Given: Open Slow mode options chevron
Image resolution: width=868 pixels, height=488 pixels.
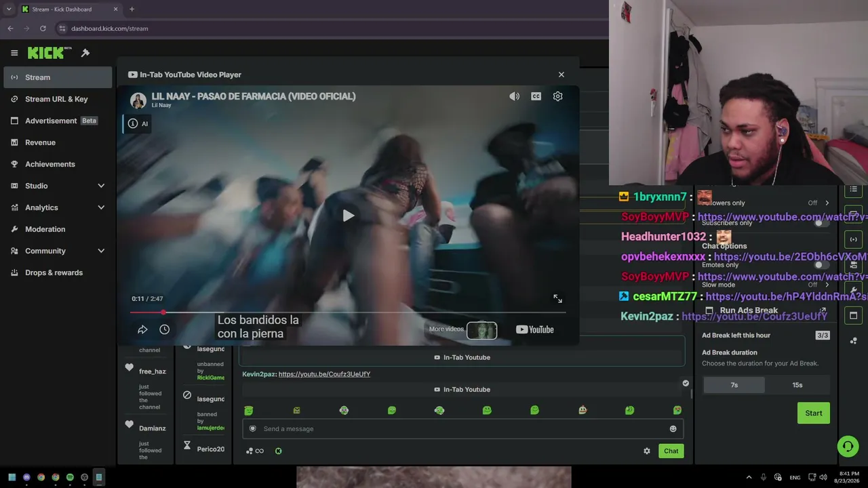Looking at the screenshot, I should 827,285.
